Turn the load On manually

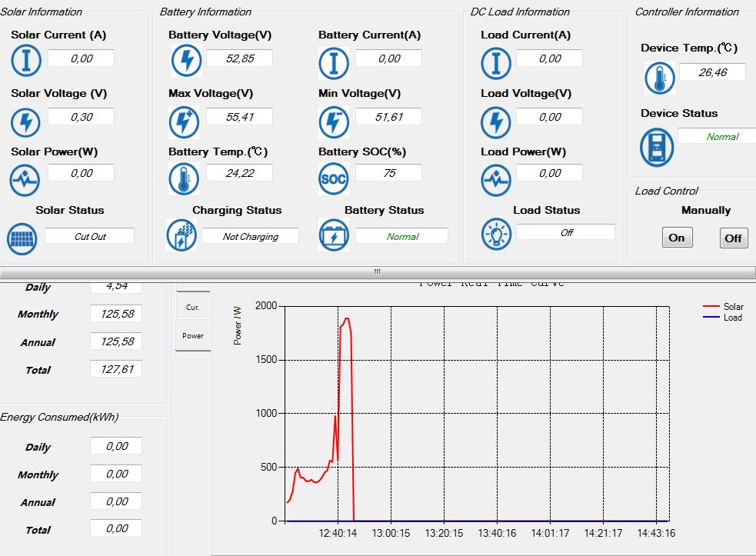coord(677,238)
